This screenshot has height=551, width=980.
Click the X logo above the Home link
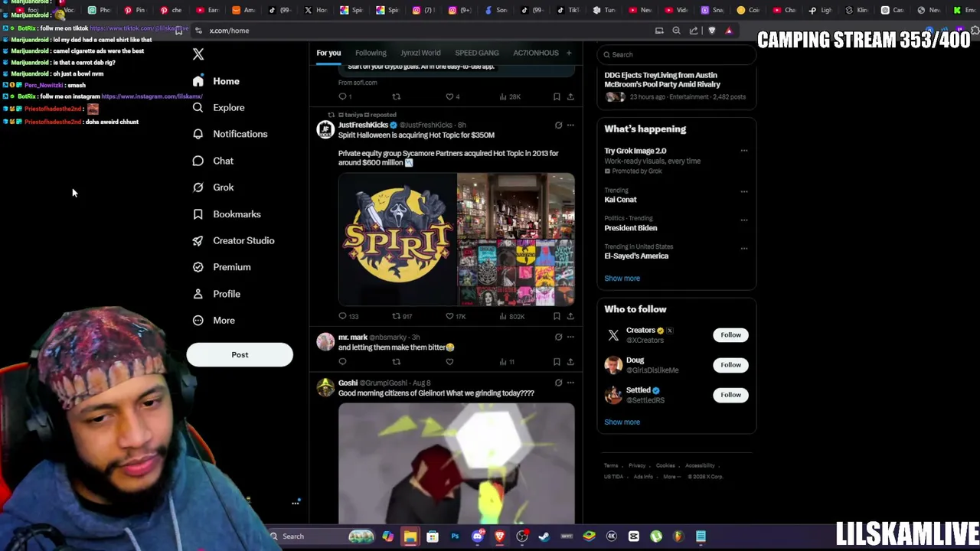(x=198, y=54)
